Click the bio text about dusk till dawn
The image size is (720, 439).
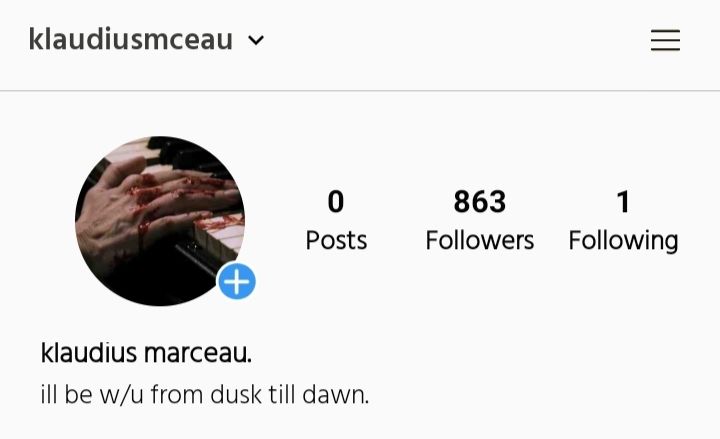(205, 394)
